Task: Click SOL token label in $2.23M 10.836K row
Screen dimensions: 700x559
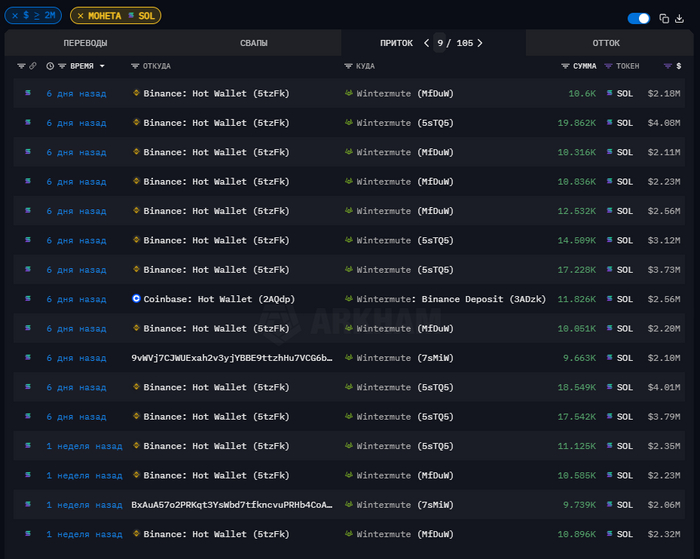Action: (625, 182)
